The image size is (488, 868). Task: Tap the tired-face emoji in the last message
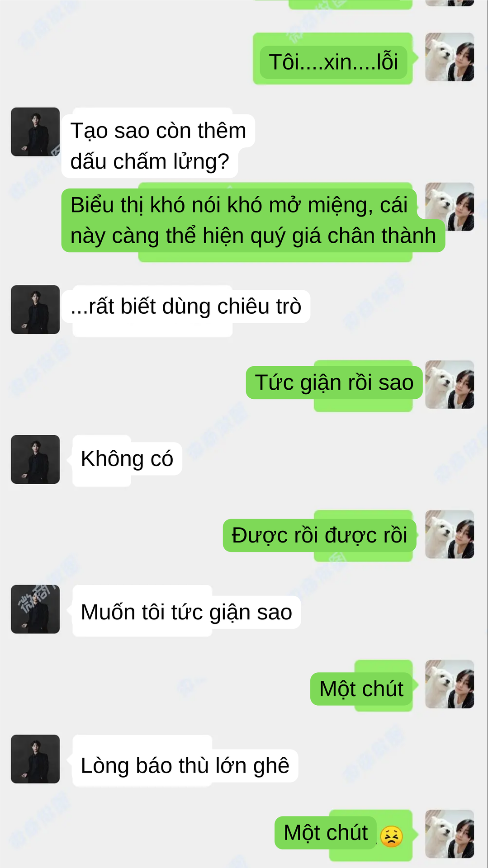coord(391,836)
